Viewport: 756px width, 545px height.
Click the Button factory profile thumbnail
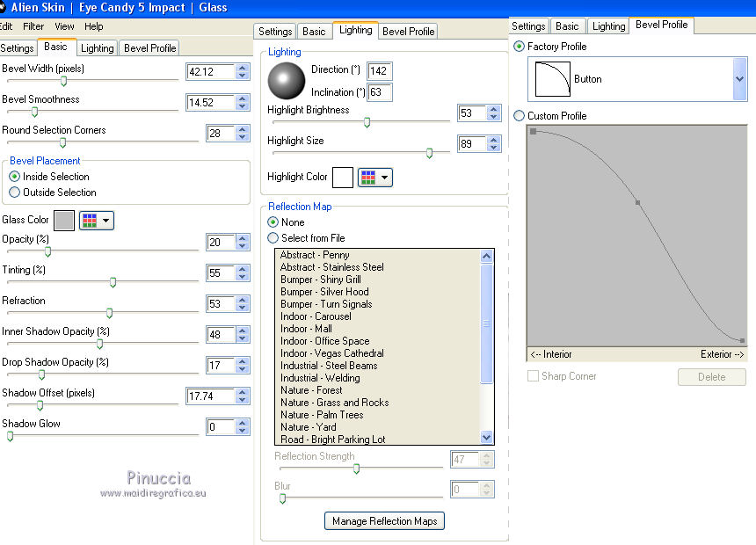(553, 79)
